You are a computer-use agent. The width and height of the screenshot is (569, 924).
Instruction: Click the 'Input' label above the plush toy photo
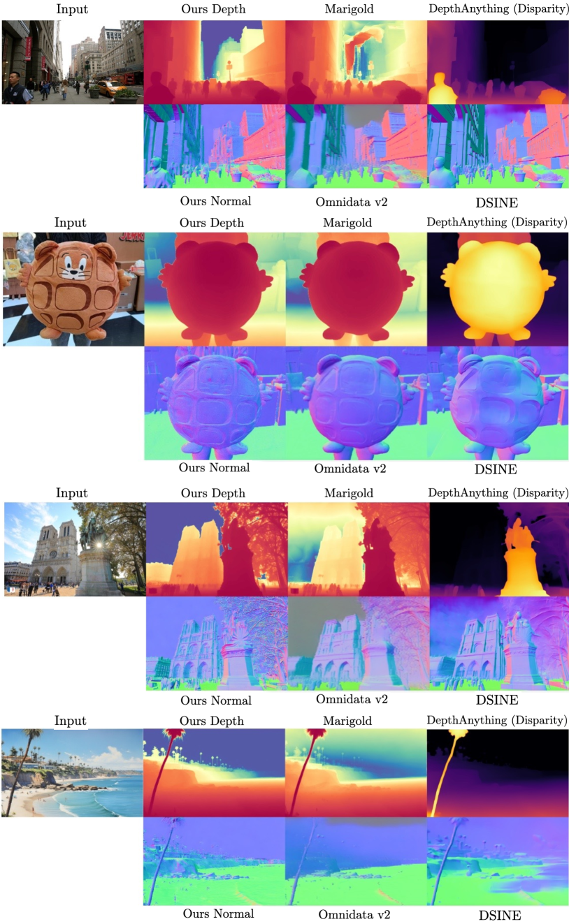(x=71, y=223)
